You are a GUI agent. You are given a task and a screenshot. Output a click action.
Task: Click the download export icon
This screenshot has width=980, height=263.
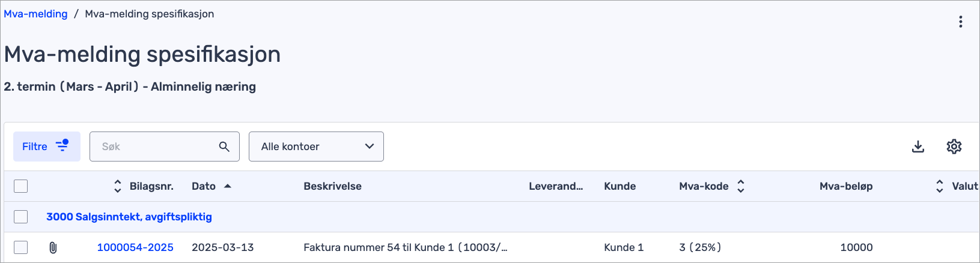click(918, 147)
